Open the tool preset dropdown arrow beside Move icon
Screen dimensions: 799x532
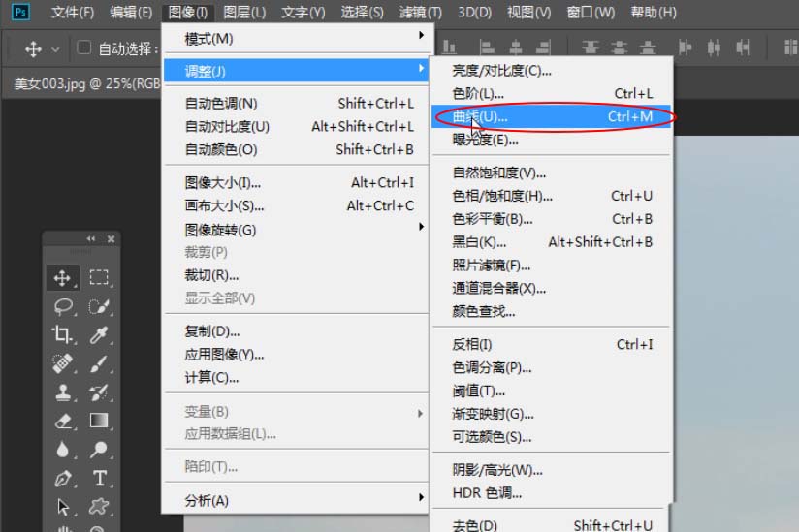[x=55, y=49]
